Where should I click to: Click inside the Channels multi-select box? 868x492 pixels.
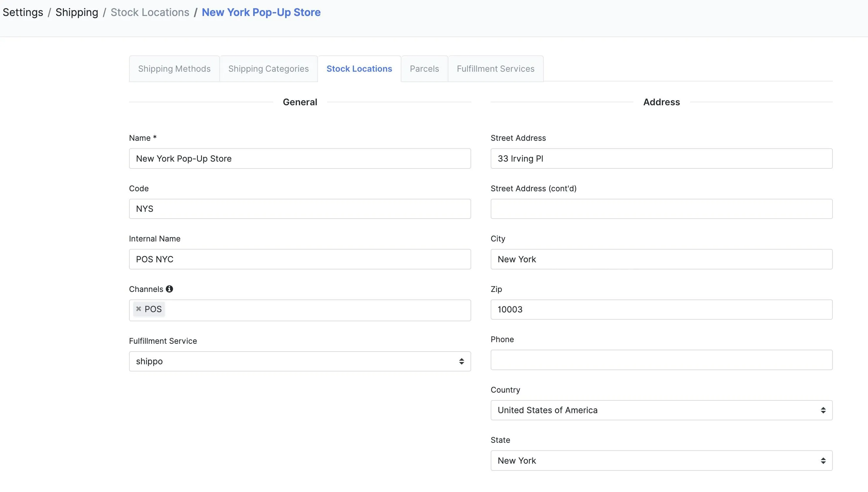pyautogui.click(x=300, y=310)
